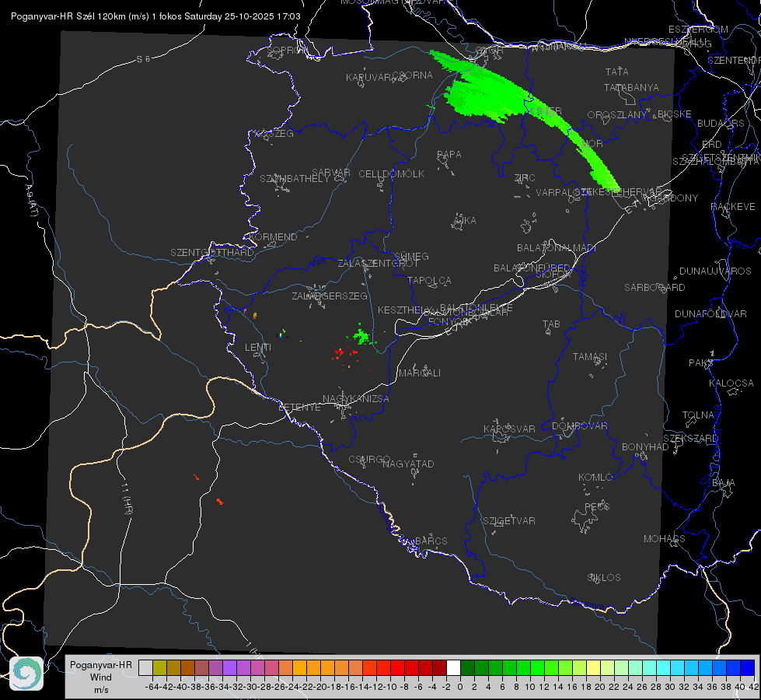The height and width of the screenshot is (700, 761).
Task: Select the olive swatch next to gray swatch
Action: (159, 667)
